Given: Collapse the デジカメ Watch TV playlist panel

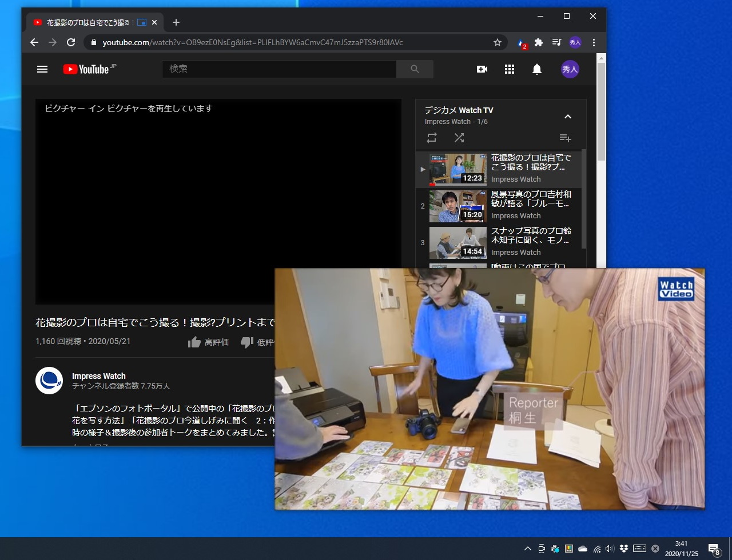Looking at the screenshot, I should 568,116.
